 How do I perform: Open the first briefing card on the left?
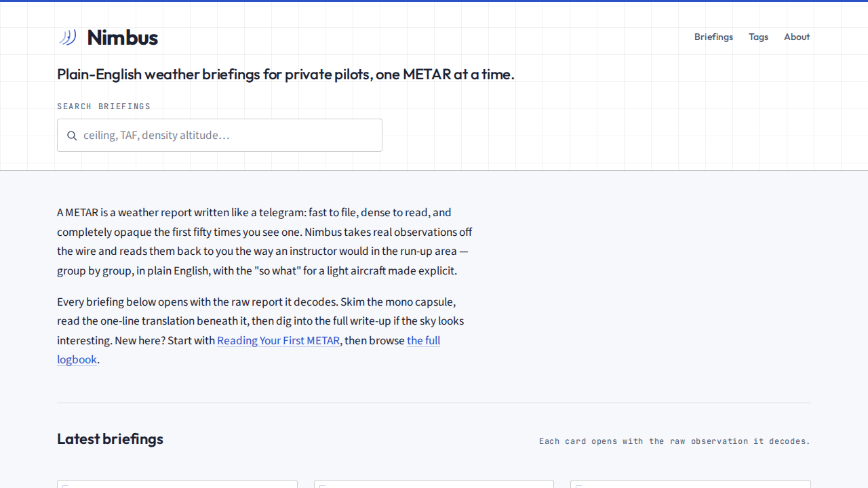pyautogui.click(x=177, y=484)
